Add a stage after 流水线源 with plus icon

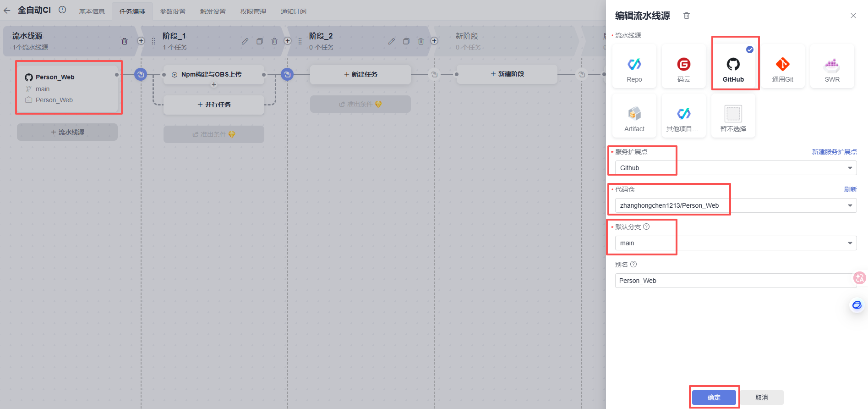(x=141, y=41)
